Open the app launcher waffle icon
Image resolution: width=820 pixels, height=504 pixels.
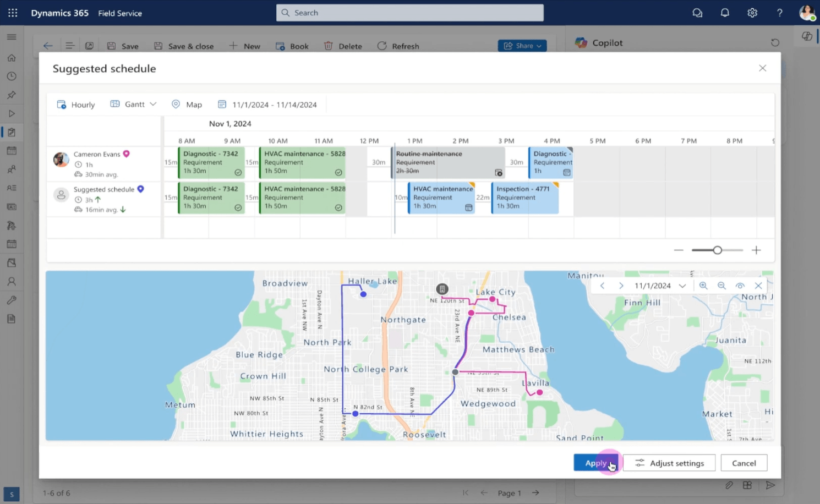[13, 13]
